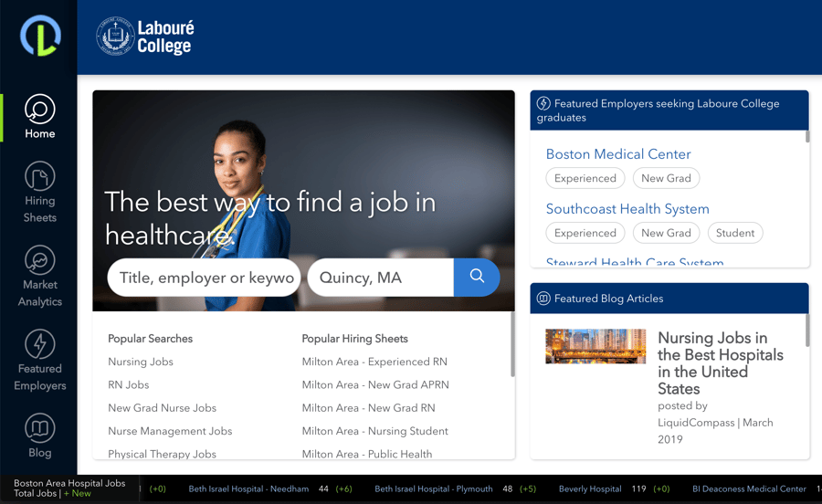Click the LiquidCompass logo at top left
822x504 pixels.
41,36
